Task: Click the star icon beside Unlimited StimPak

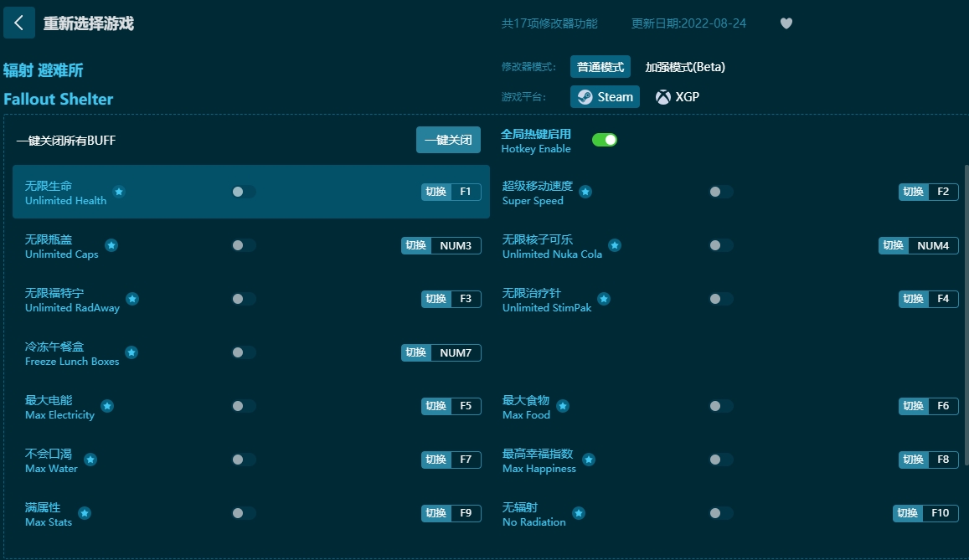Action: coord(604,299)
